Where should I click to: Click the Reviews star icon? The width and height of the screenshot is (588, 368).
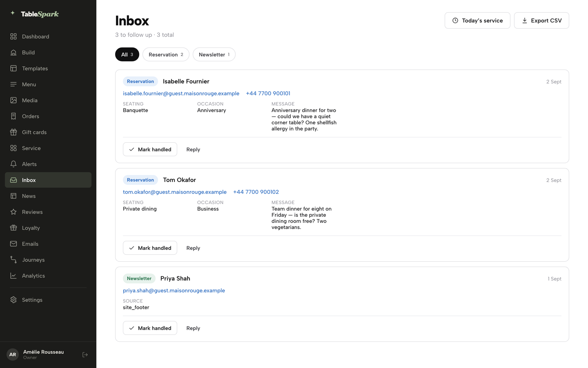click(13, 212)
